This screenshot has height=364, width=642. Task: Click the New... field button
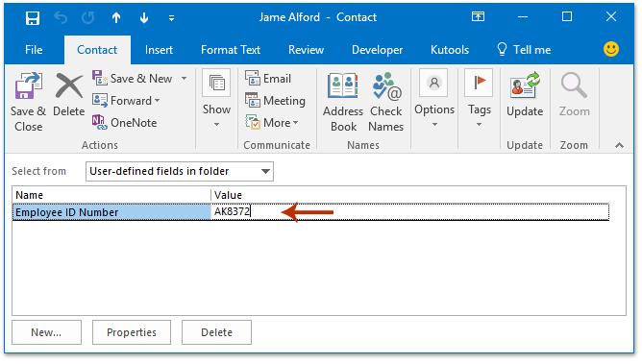pos(46,332)
